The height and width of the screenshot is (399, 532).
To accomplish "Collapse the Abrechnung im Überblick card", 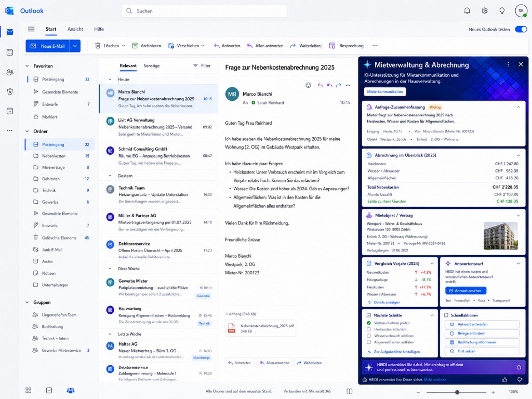I will (518, 155).
